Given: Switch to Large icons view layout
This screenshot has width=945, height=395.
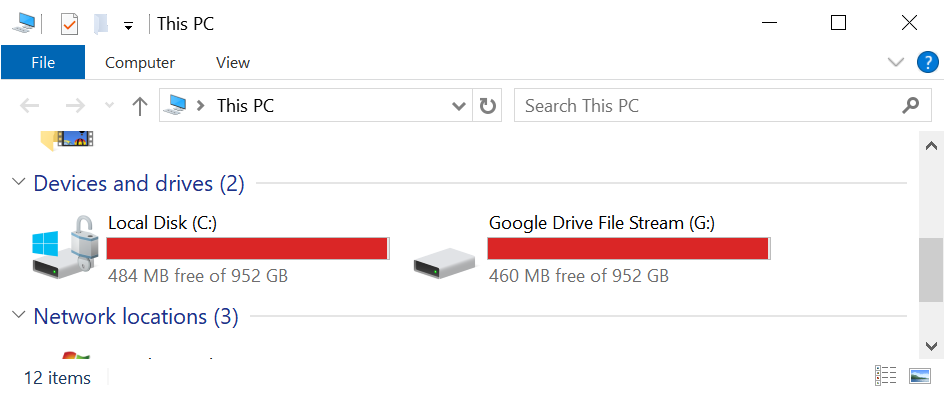Looking at the screenshot, I should point(920,376).
